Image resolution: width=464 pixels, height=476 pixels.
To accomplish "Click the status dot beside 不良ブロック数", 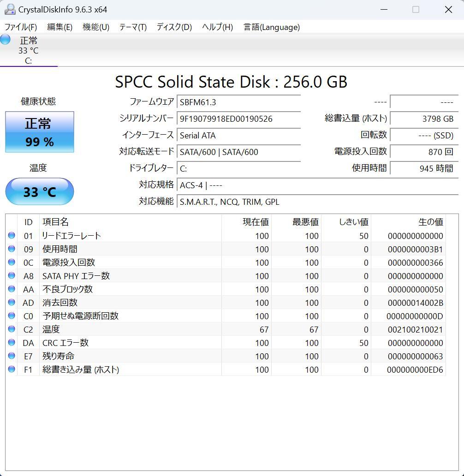I will pos(11,289).
